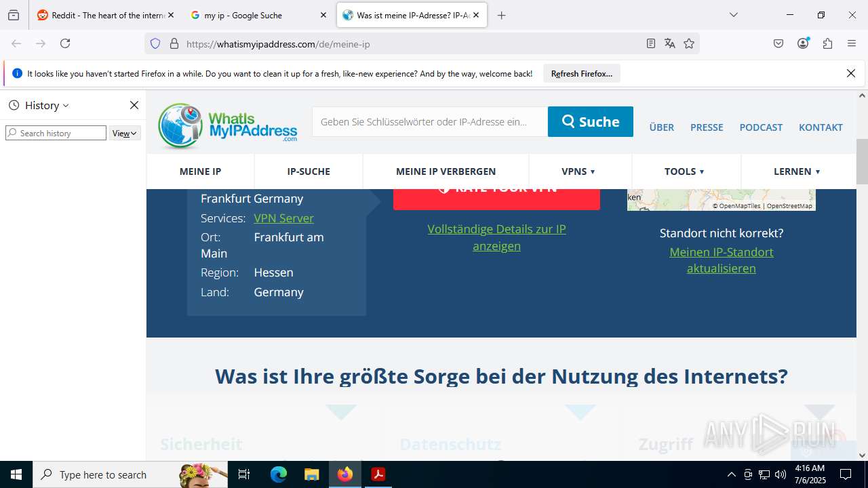Click WhatIsMyIPAddress logo

228,125
